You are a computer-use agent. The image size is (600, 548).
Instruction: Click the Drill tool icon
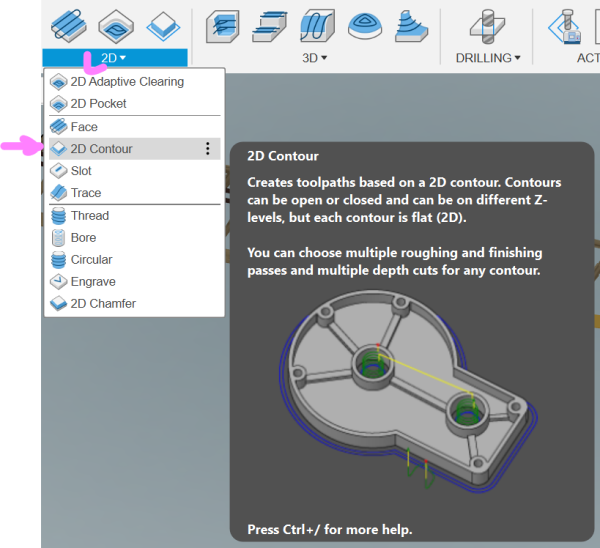[488, 26]
